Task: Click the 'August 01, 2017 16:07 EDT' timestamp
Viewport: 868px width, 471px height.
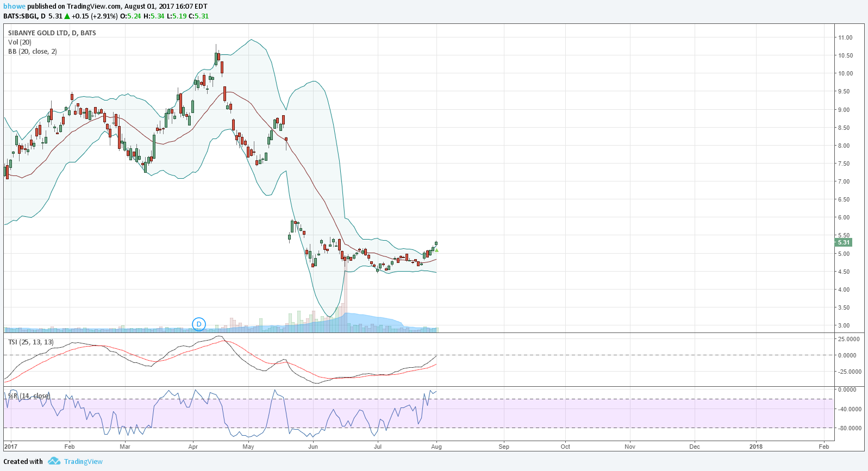Action: click(166, 7)
